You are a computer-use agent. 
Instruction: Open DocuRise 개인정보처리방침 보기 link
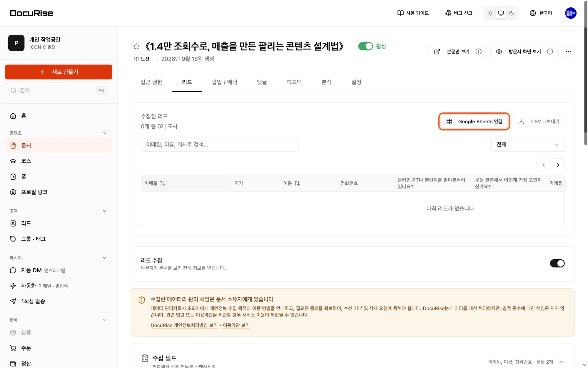coord(184,325)
